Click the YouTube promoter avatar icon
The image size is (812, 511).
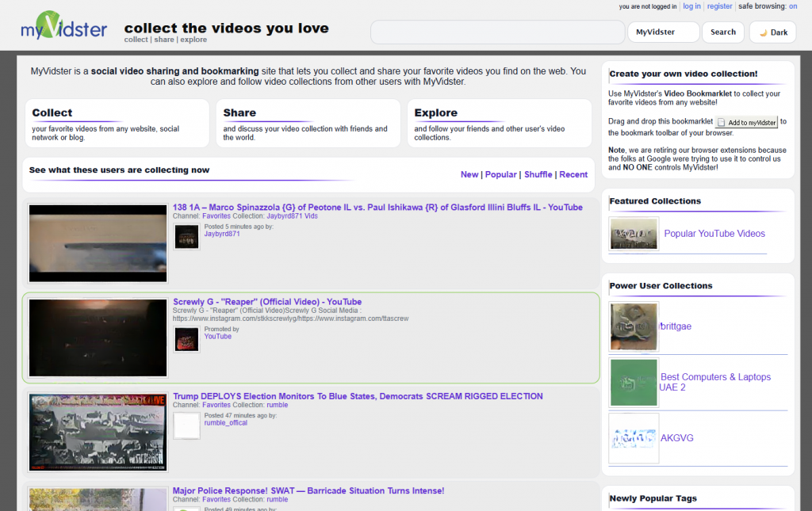[x=186, y=339]
